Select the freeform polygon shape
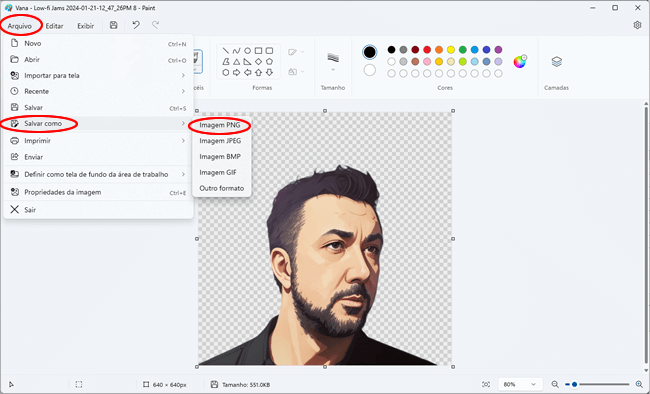Image resolution: width=650 pixels, height=394 pixels. click(226, 62)
